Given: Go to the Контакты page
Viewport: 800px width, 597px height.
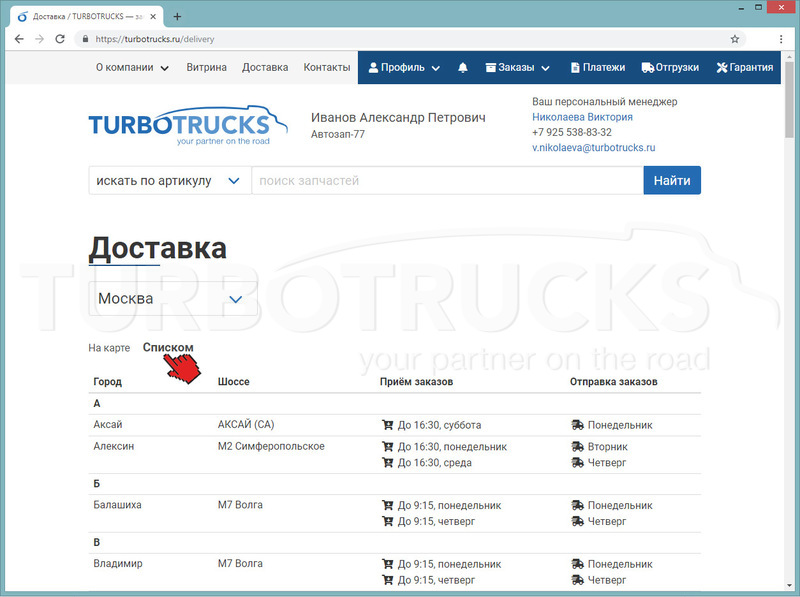Looking at the screenshot, I should [327, 67].
